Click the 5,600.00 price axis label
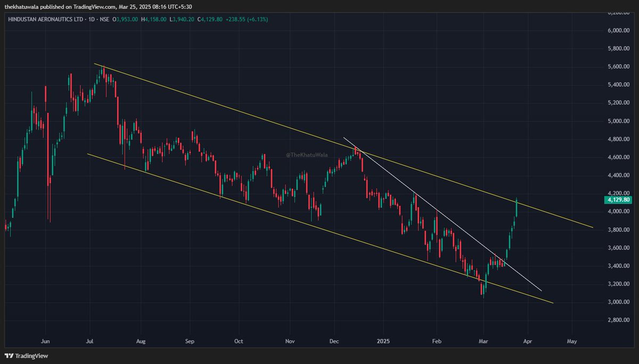The height and width of the screenshot is (364, 639). (619, 67)
